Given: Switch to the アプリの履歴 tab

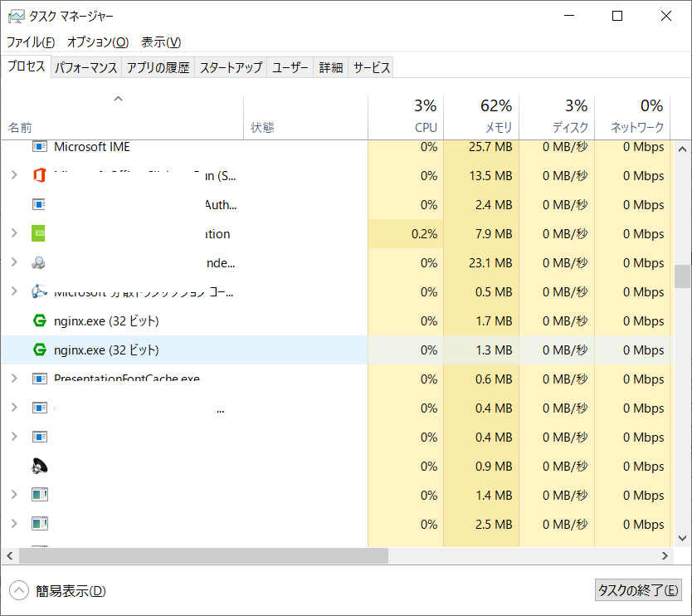Looking at the screenshot, I should pyautogui.click(x=158, y=67).
